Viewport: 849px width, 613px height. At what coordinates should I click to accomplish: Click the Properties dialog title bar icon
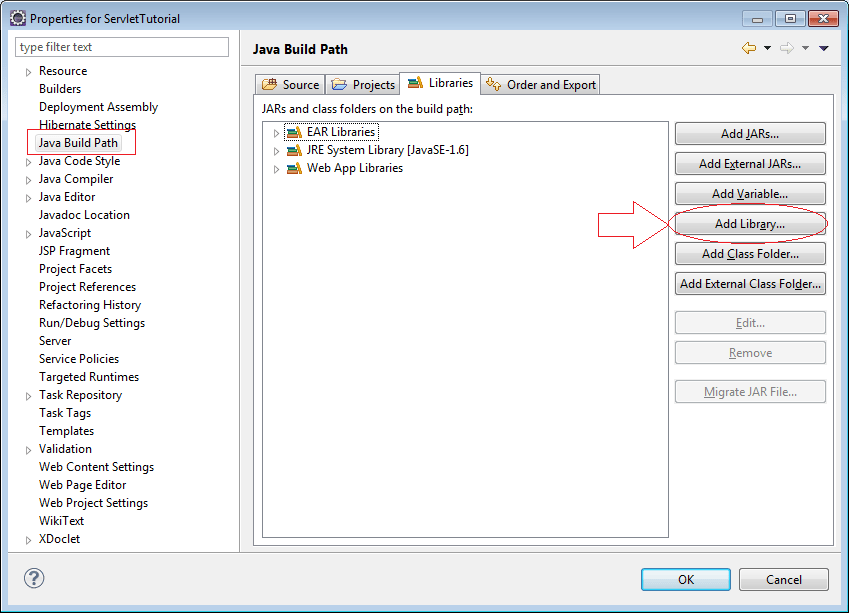[x=16, y=17]
